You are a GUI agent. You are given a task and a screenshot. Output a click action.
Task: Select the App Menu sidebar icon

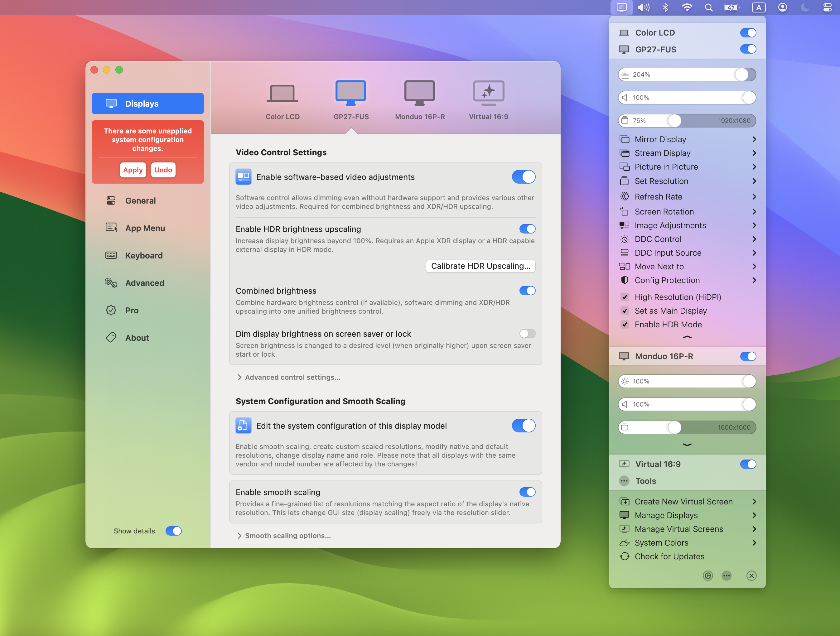click(x=145, y=228)
